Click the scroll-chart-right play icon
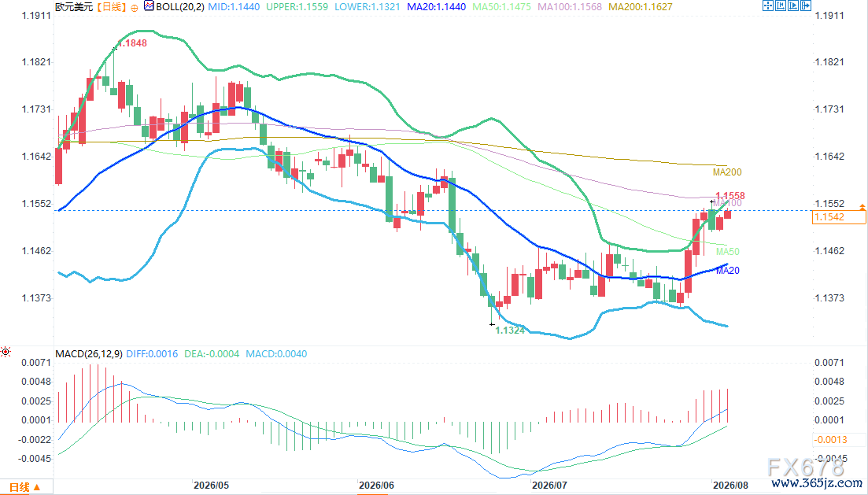 [x=793, y=6]
